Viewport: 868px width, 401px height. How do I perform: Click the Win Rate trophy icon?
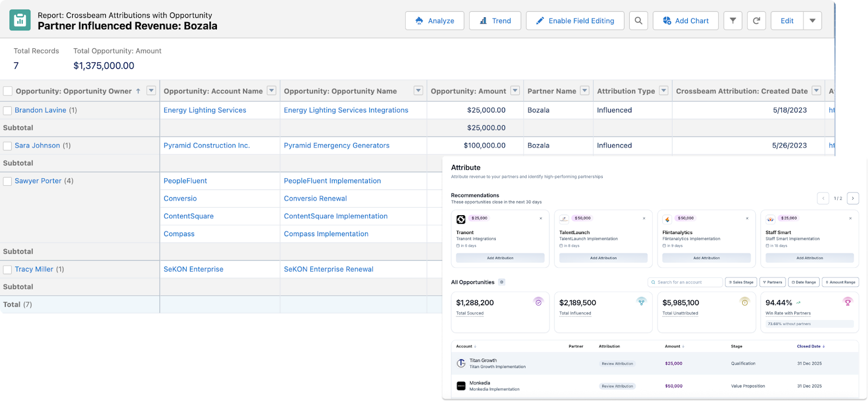click(x=847, y=302)
